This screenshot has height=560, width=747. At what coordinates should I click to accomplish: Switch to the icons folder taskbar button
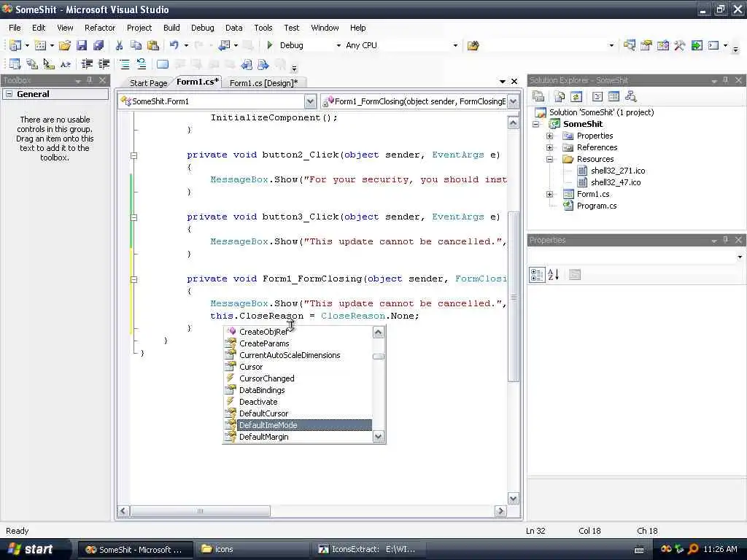tap(251, 549)
